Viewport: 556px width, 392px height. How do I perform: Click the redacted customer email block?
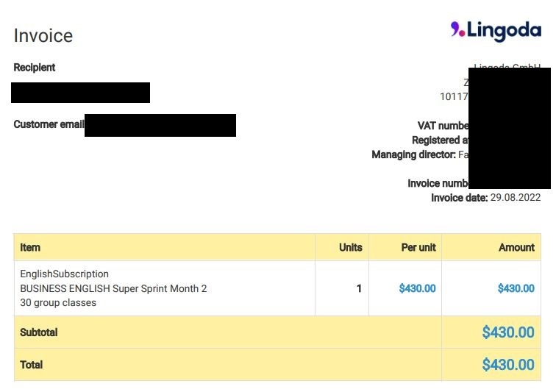160,125
